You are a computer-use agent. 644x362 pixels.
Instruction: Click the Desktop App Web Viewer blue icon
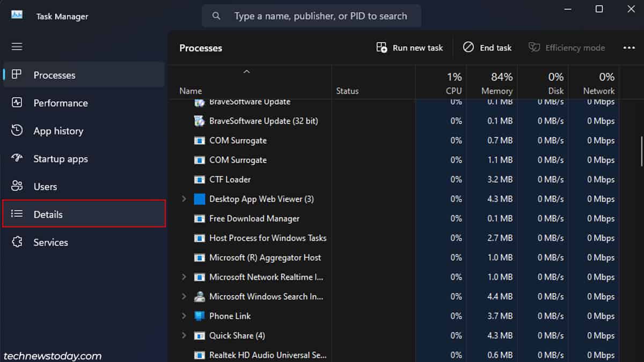pyautogui.click(x=199, y=199)
